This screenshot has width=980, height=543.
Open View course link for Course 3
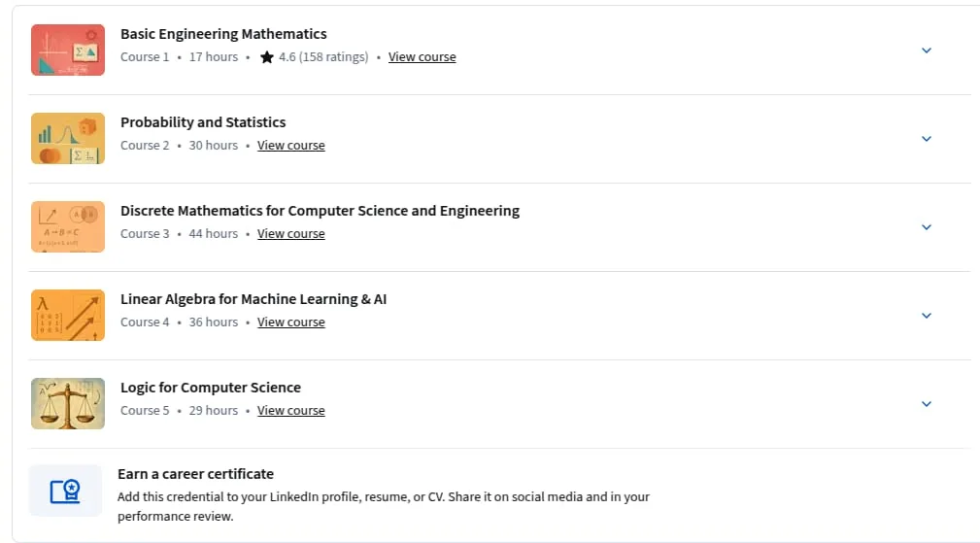(x=291, y=234)
